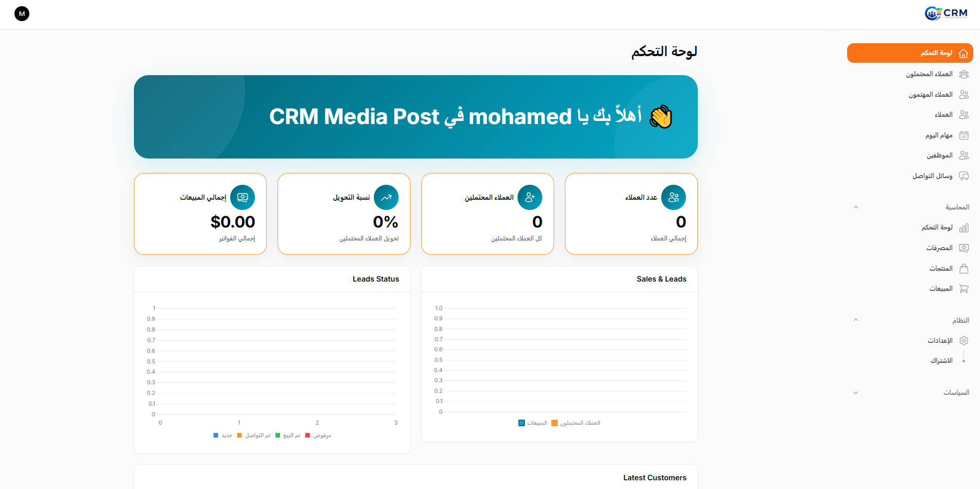Open مهام اليوم menu item
The width and height of the screenshot is (980, 489).
pyautogui.click(x=910, y=135)
